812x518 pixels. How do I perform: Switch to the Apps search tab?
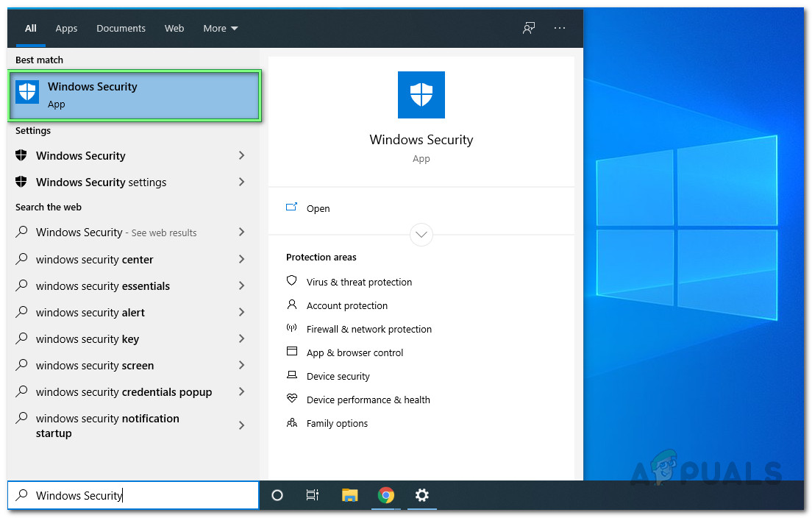pos(66,29)
